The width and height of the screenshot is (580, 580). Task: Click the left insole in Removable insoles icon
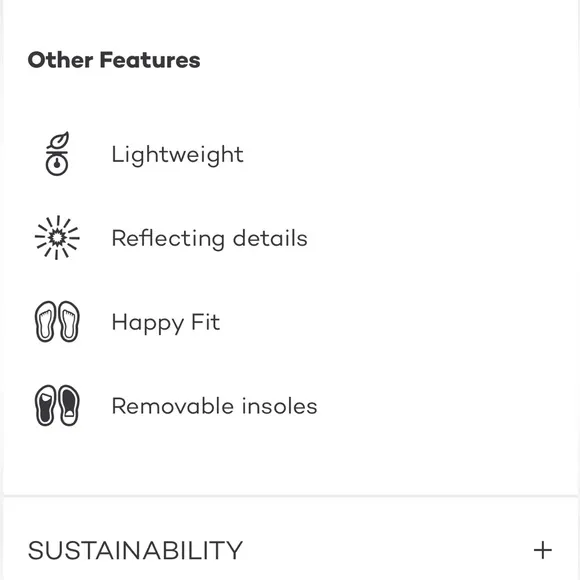click(x=45, y=405)
